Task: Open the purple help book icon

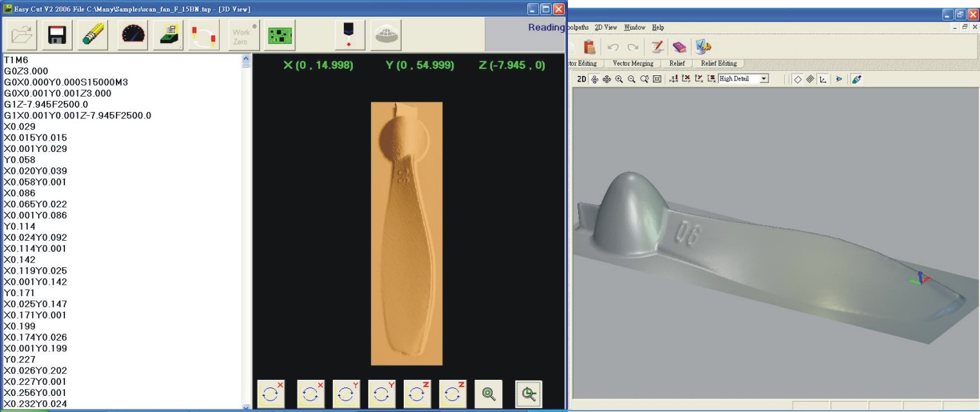Action: point(679,46)
